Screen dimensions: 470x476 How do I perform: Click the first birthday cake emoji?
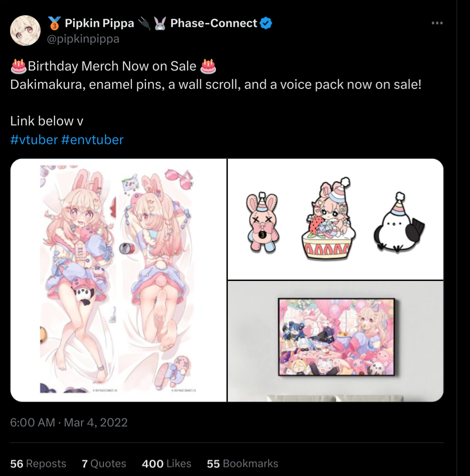click(x=18, y=66)
